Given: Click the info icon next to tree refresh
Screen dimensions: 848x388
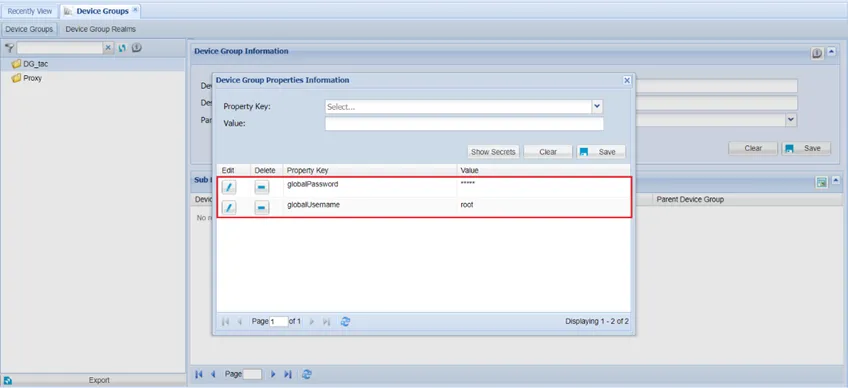Looking at the screenshot, I should coord(137,48).
